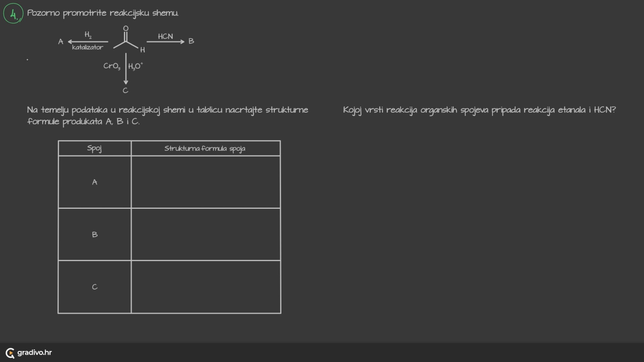Viewport: 644px width, 362px height.
Task: Click the empty structure cell for compound A
Action: [x=206, y=182]
